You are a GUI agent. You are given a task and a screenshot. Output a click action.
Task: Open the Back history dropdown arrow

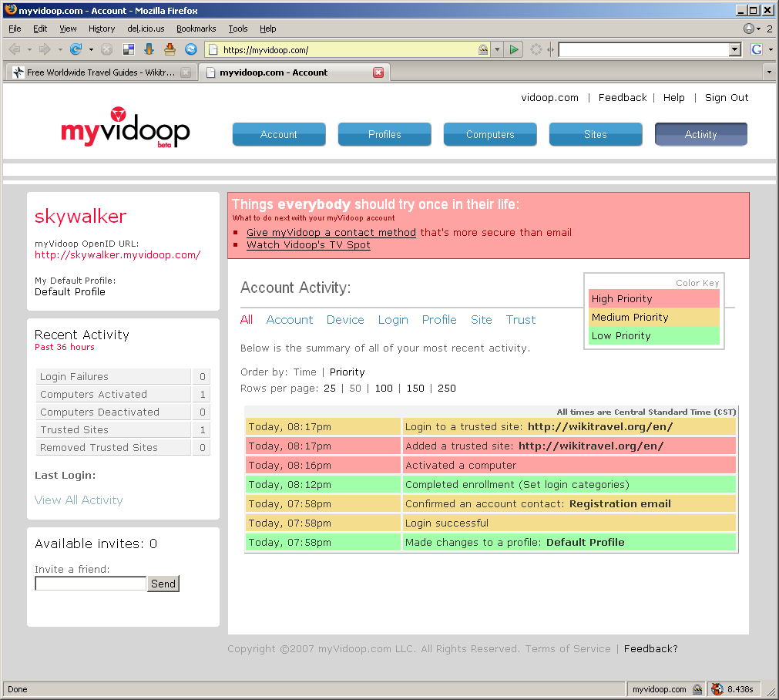[30, 49]
